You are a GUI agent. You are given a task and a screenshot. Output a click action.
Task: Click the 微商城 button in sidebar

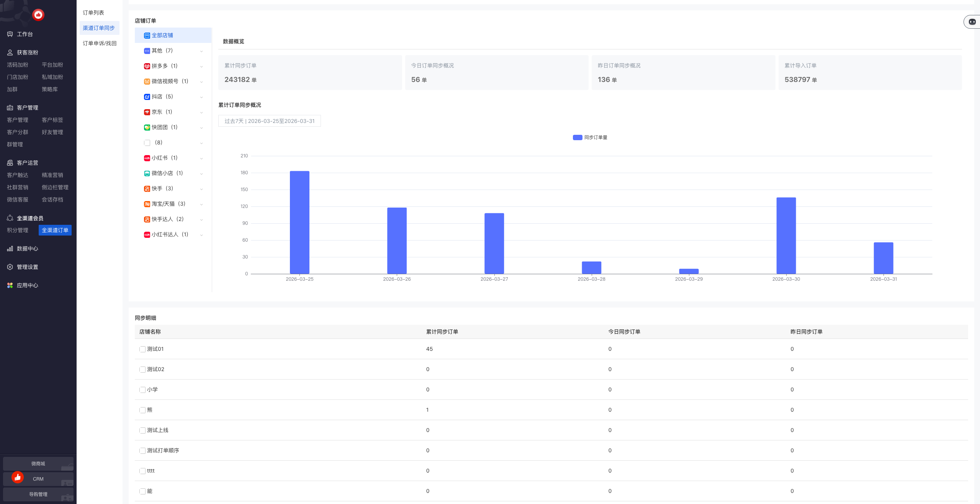(x=38, y=463)
